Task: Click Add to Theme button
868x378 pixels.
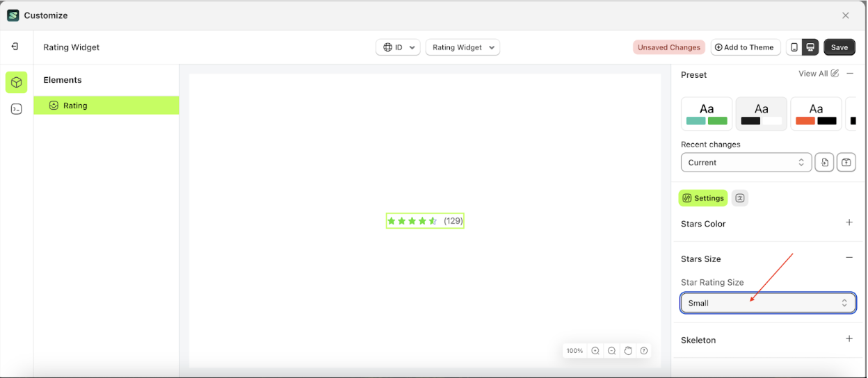Action: 745,47
